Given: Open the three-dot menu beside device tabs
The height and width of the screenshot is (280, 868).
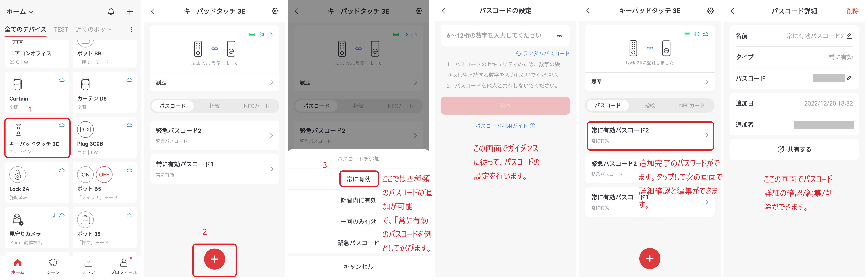Looking at the screenshot, I should coord(131,30).
